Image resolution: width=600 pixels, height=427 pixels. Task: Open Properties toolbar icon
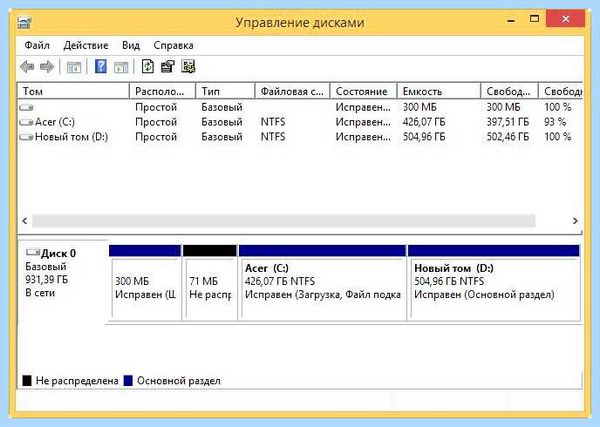pyautogui.click(x=168, y=67)
